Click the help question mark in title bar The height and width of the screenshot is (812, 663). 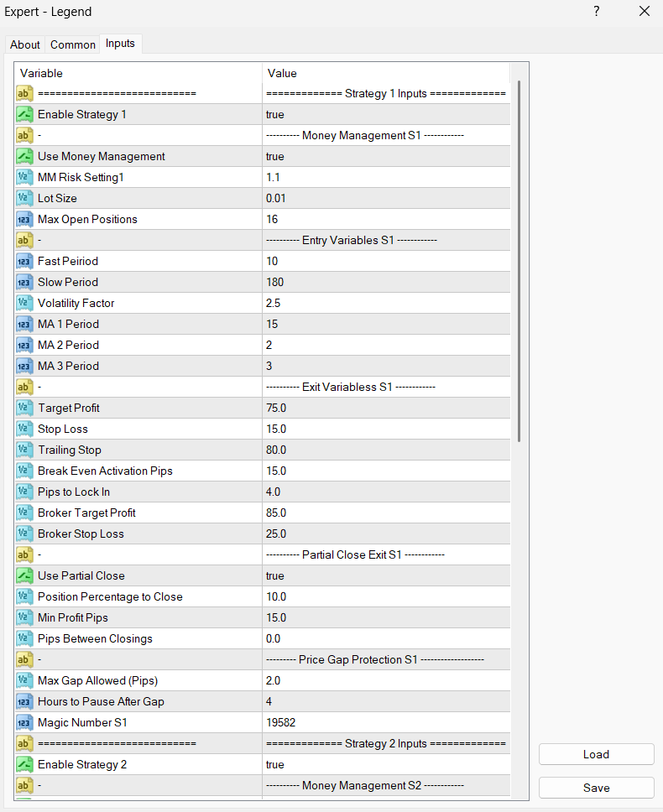coord(597,12)
